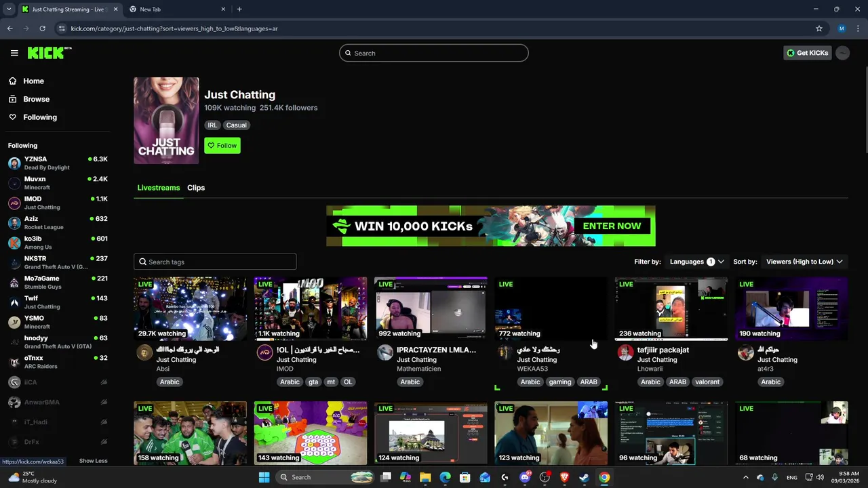The height and width of the screenshot is (488, 868).
Task: Select the gaming tag on WEKAA53 stream
Action: (560, 382)
